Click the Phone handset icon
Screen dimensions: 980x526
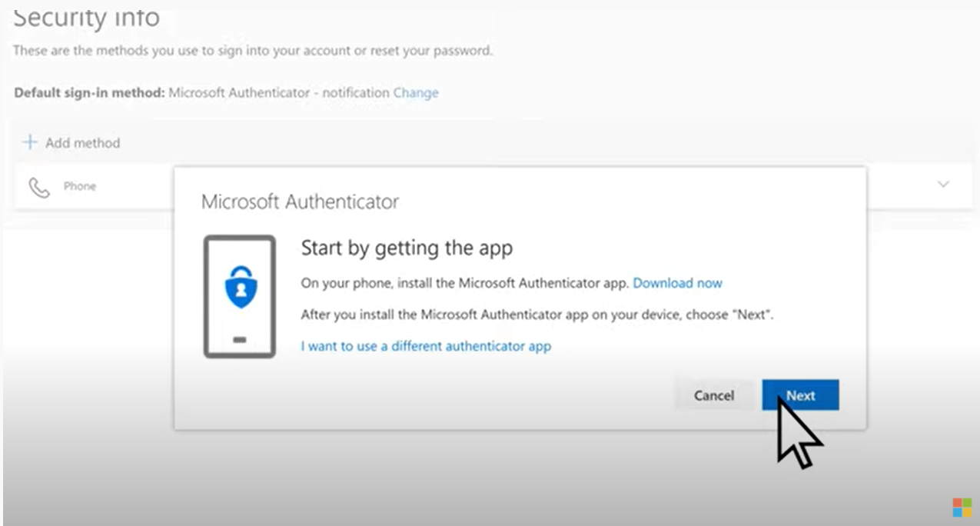(x=39, y=187)
